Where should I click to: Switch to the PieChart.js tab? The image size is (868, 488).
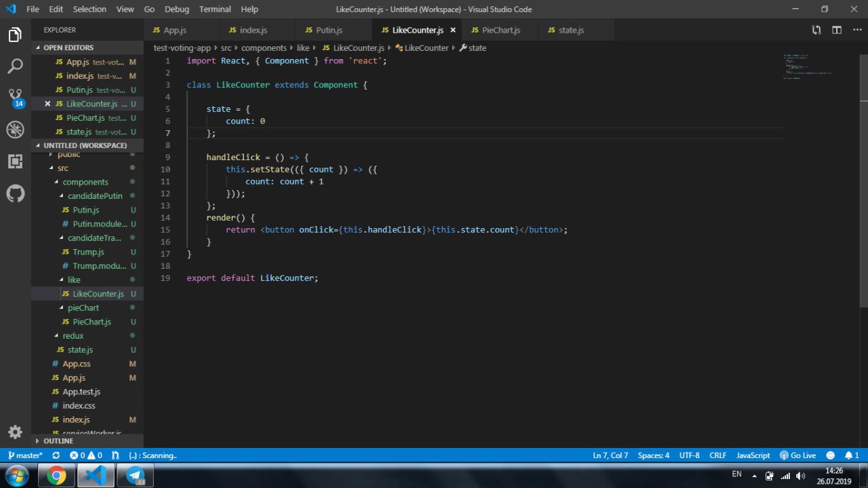pyautogui.click(x=500, y=30)
